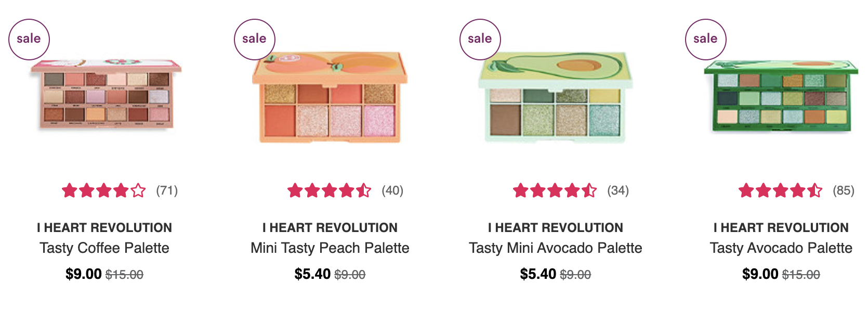Click star rating of Tasty Coffee Palette

pos(104,190)
